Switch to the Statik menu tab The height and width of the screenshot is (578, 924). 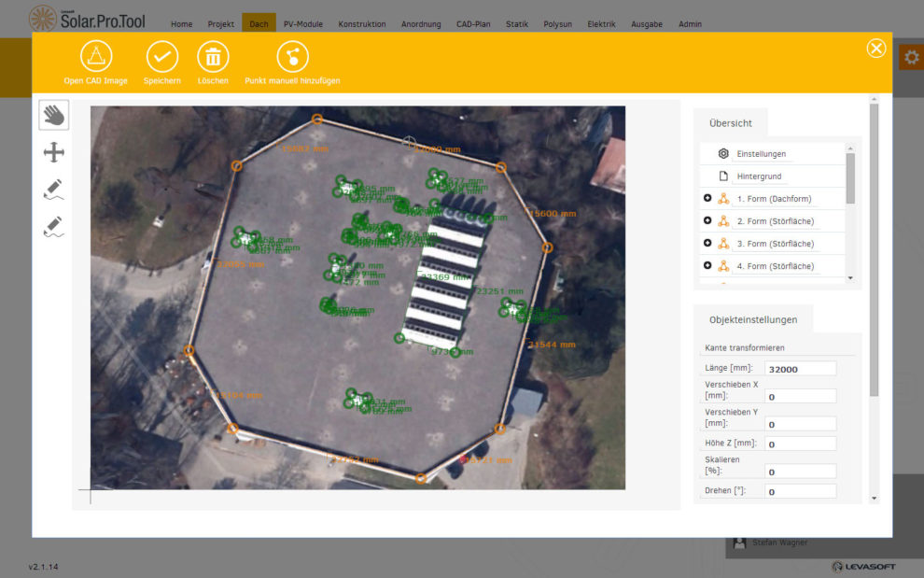pos(517,24)
